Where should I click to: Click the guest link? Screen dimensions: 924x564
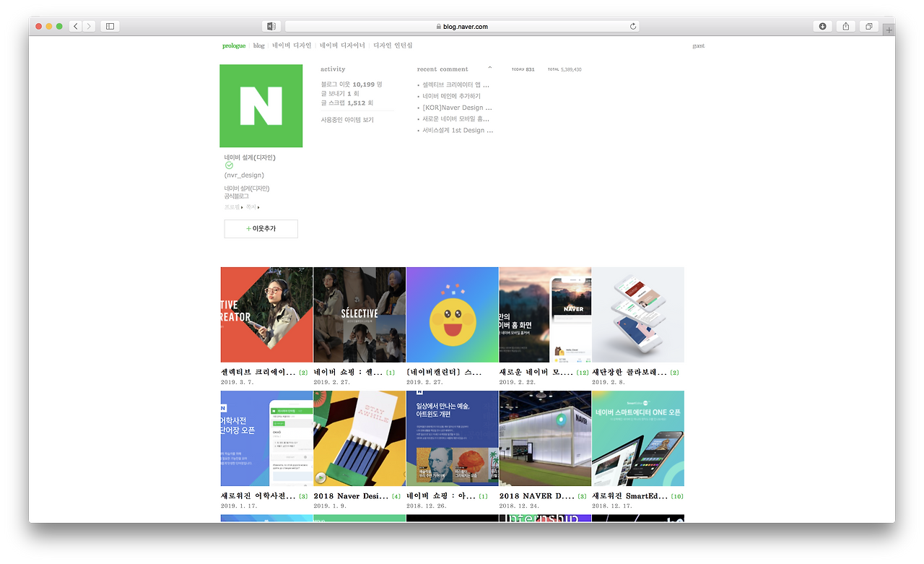tap(698, 45)
